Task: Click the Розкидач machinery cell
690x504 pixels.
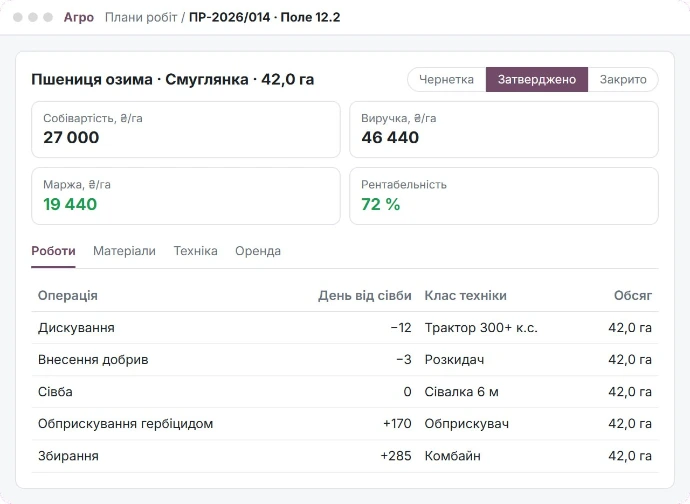Action: tap(454, 360)
